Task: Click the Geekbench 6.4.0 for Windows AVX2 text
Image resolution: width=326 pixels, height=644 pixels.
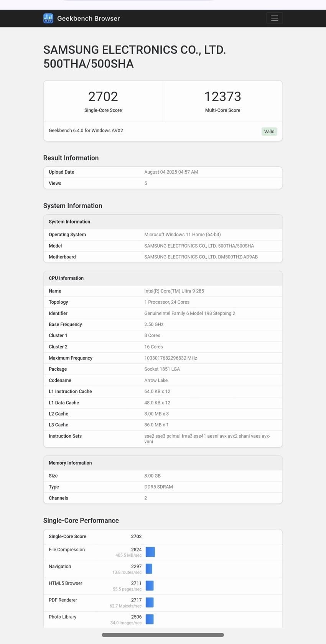Action: pyautogui.click(x=86, y=131)
